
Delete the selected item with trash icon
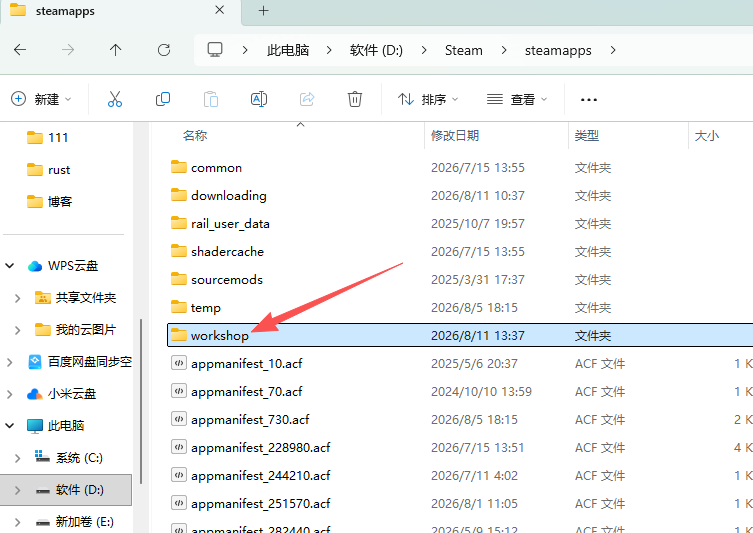pos(354,99)
